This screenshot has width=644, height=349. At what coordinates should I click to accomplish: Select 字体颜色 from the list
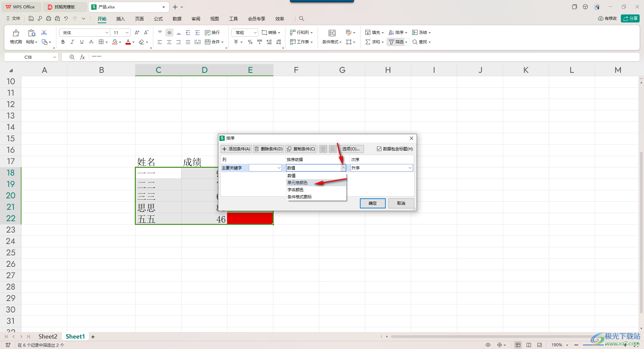pyautogui.click(x=316, y=190)
